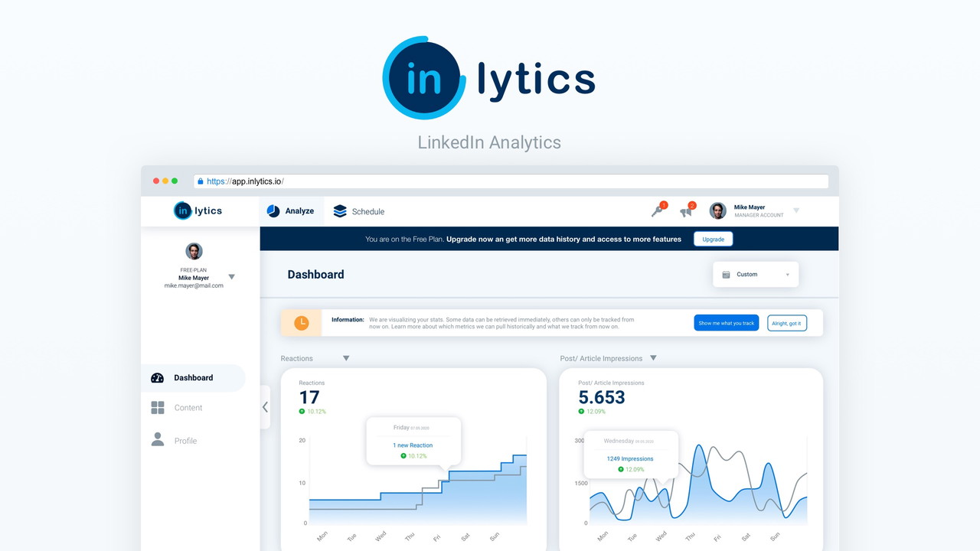This screenshot has height=551, width=980.
Task: Click calendar icon in Custom selector
Action: (727, 275)
